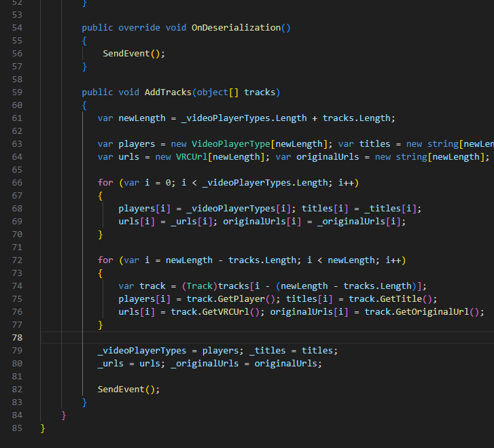494x448 pixels.
Task: Click line number 66 in the gutter
Action: tap(16, 183)
